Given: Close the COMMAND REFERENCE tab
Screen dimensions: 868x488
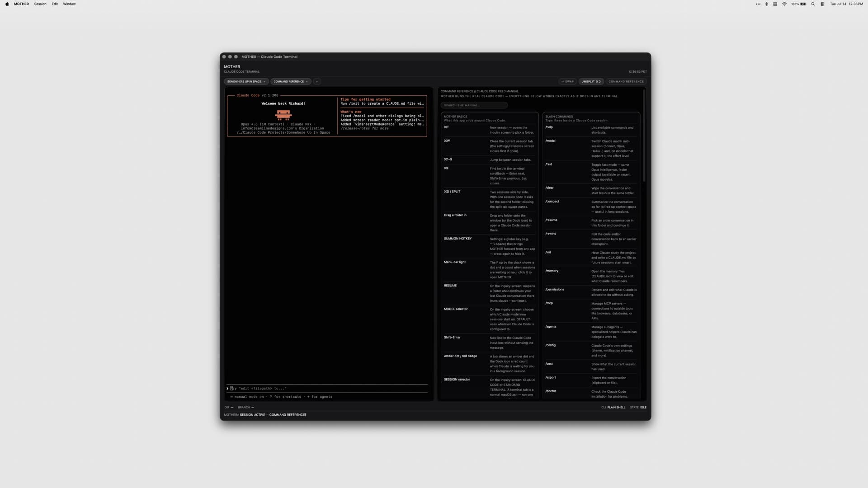Looking at the screenshot, I should [x=307, y=82].
